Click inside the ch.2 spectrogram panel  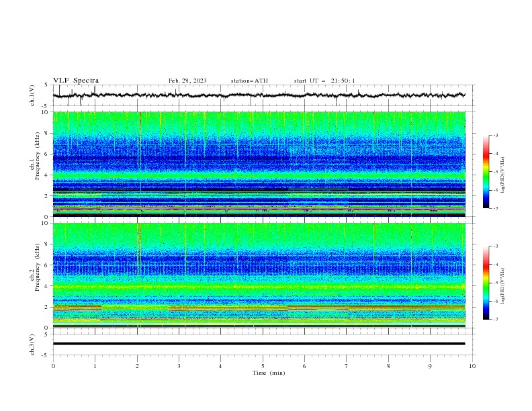(259, 275)
